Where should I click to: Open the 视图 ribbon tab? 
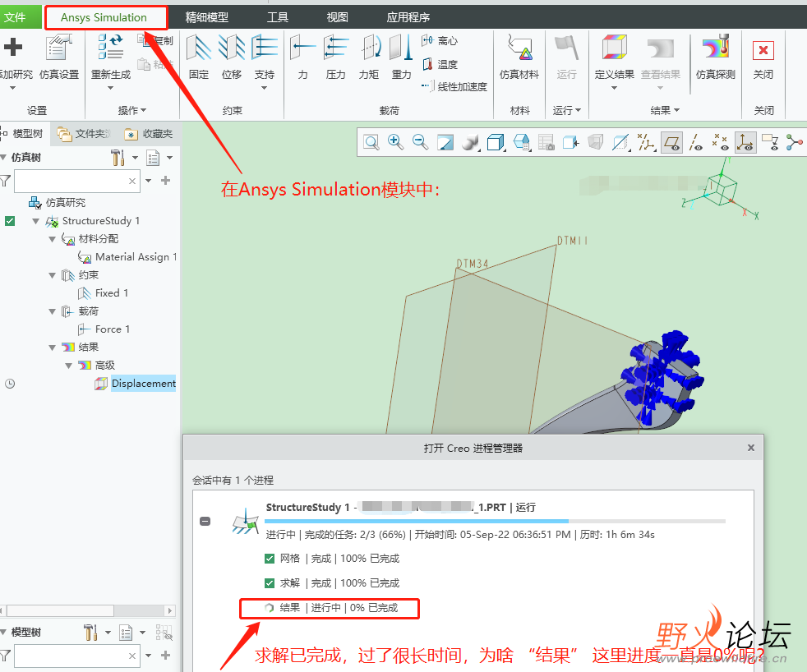point(337,17)
